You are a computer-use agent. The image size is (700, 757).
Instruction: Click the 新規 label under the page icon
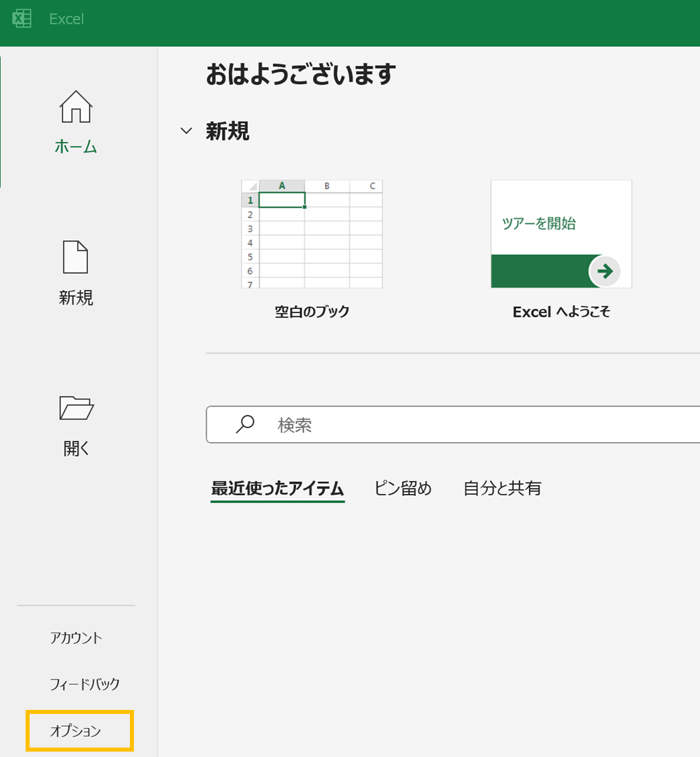pos(76,297)
